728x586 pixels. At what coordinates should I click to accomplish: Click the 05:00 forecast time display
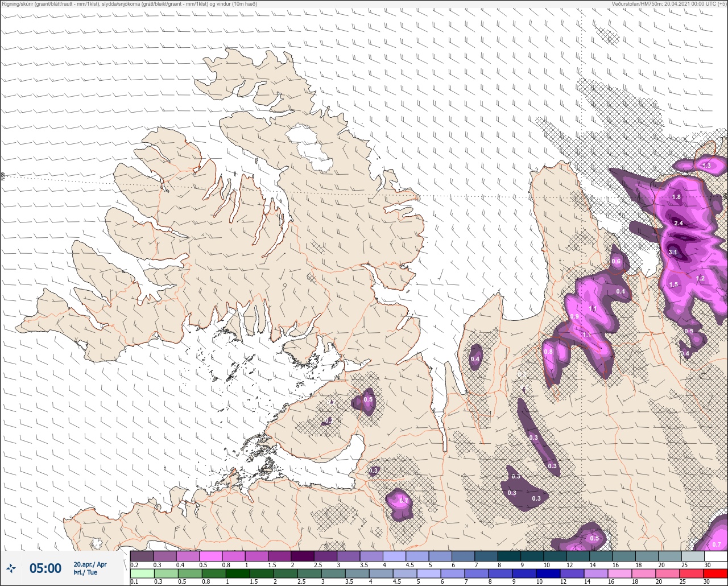coord(45,568)
